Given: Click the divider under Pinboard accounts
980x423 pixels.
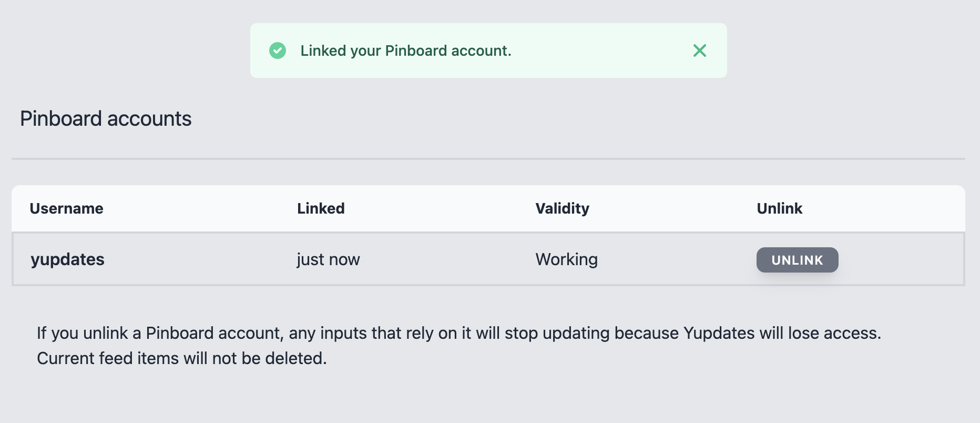Looking at the screenshot, I should (x=488, y=158).
